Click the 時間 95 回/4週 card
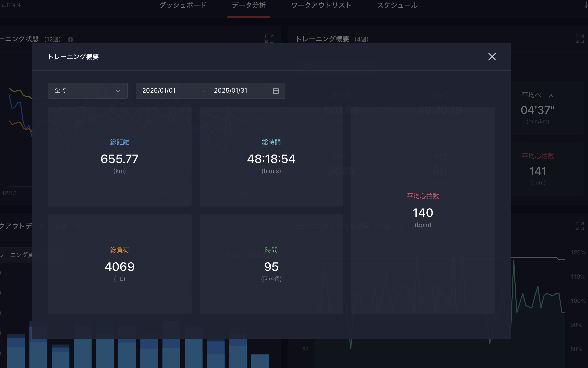This screenshot has width=588, height=368. click(271, 264)
